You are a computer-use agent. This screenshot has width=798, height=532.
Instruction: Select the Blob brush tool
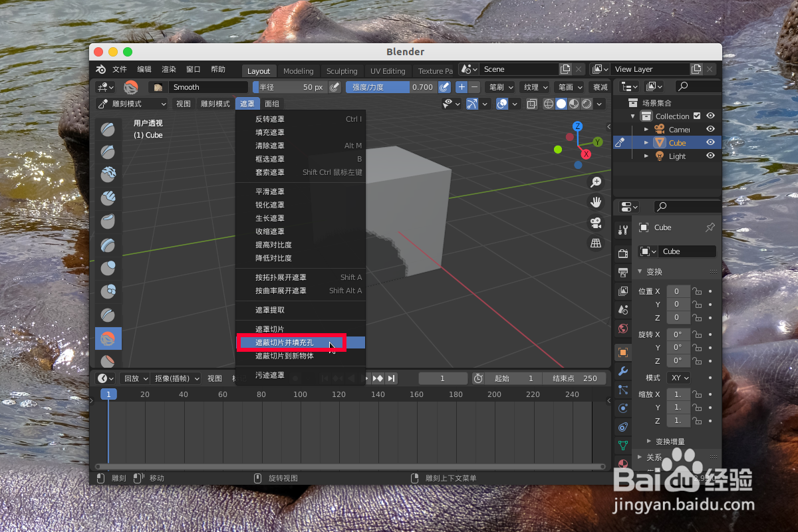pos(108,292)
